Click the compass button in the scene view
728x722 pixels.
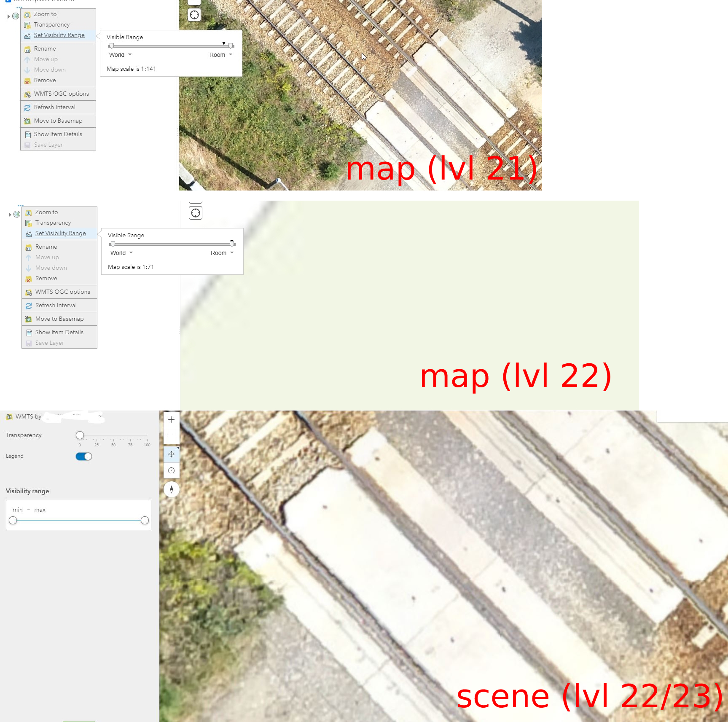coord(172,489)
